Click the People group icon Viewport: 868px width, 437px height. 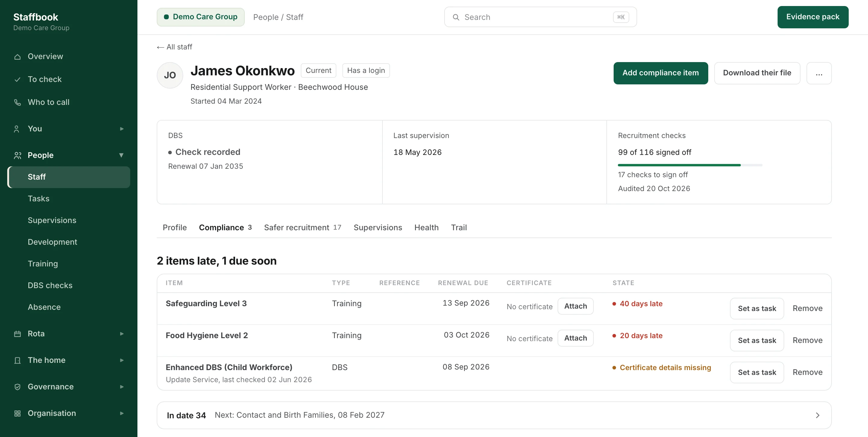(x=17, y=155)
